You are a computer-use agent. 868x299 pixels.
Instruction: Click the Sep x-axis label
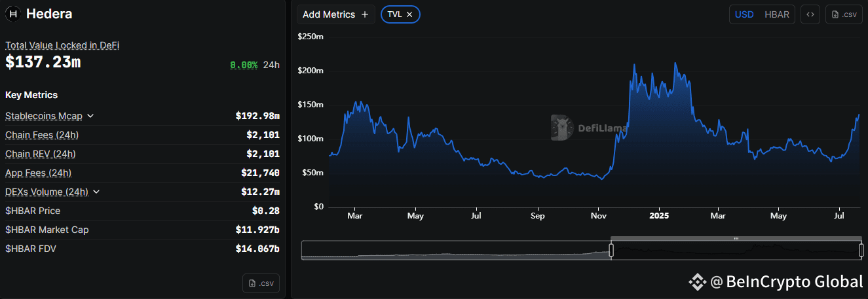tap(537, 215)
